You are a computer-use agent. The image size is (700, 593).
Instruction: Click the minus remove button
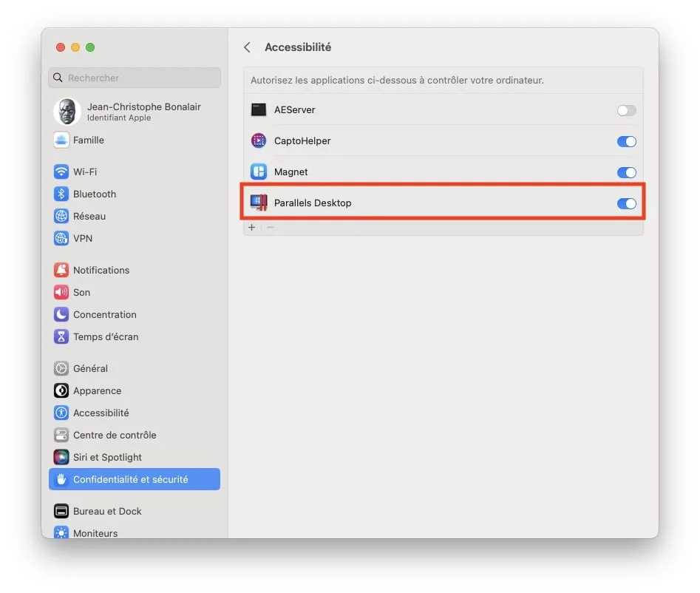tap(270, 227)
